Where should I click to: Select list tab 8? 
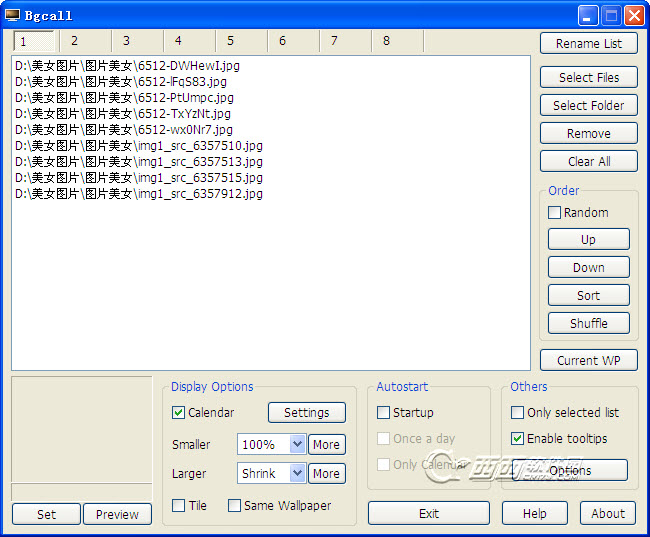(398, 41)
